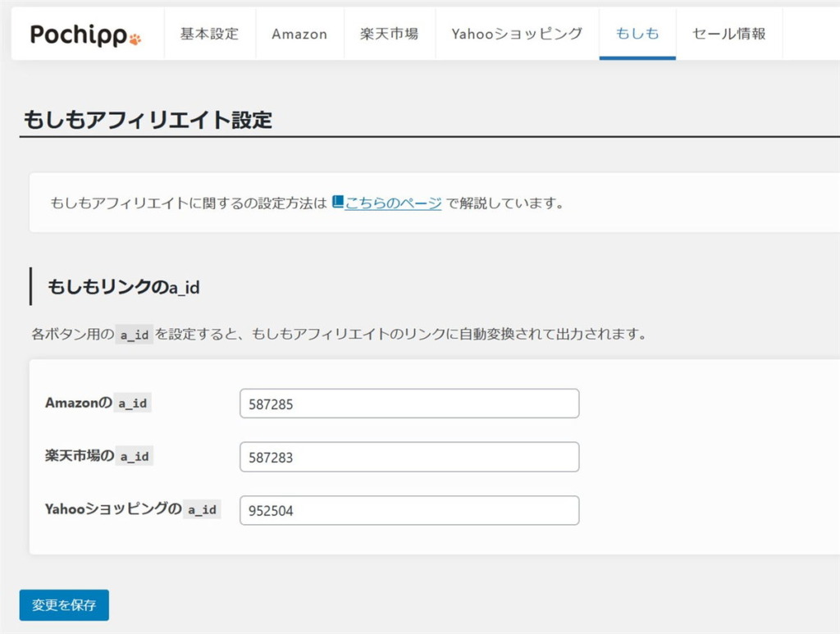Focus the Yahooショッピング a_id field with 952504
Image resolution: width=840 pixels, height=634 pixels.
pos(409,510)
